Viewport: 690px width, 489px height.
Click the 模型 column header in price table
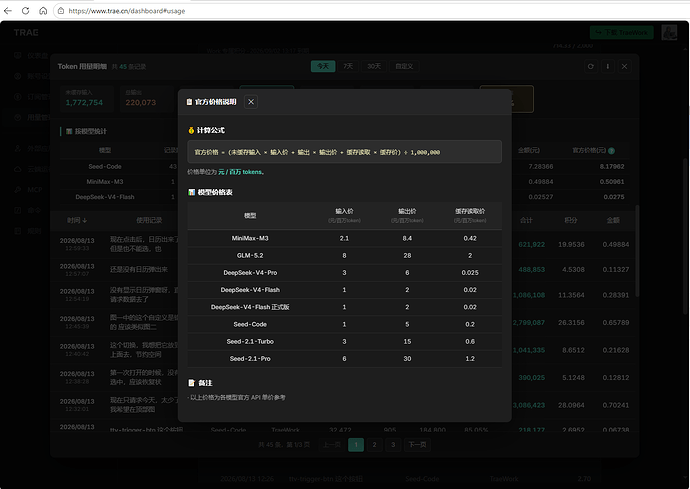250,216
